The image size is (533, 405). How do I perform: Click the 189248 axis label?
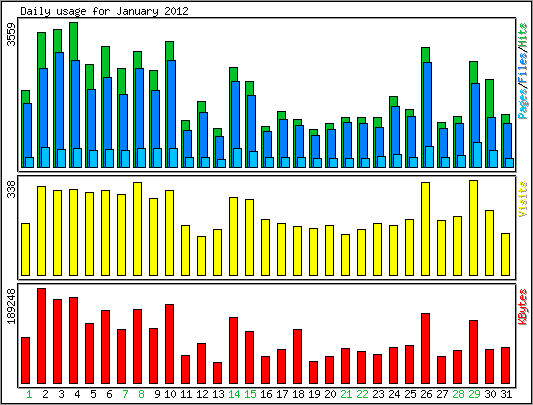(x=12, y=306)
